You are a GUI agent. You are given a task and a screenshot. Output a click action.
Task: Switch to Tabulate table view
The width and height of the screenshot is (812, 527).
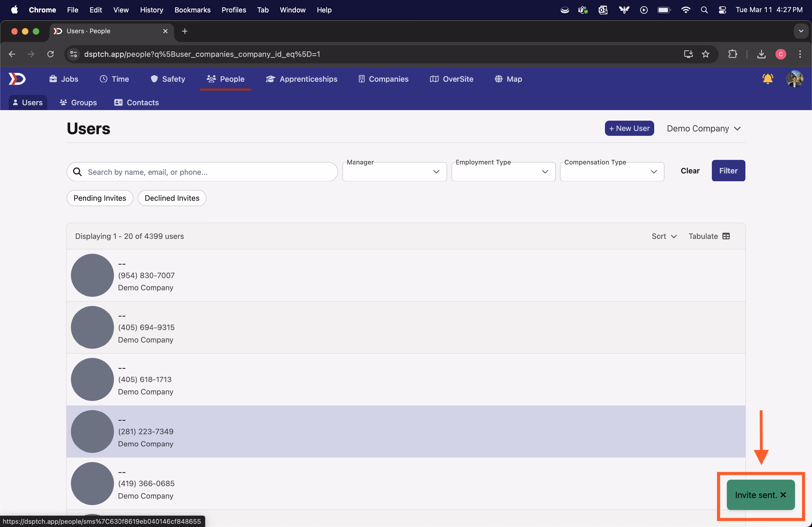[709, 236]
